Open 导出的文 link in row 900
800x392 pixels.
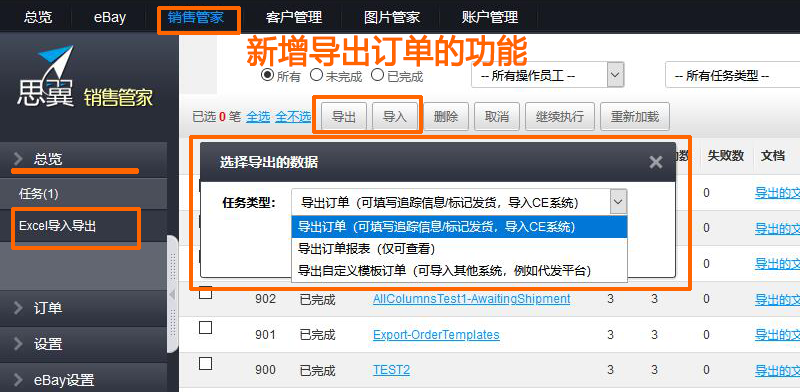777,370
